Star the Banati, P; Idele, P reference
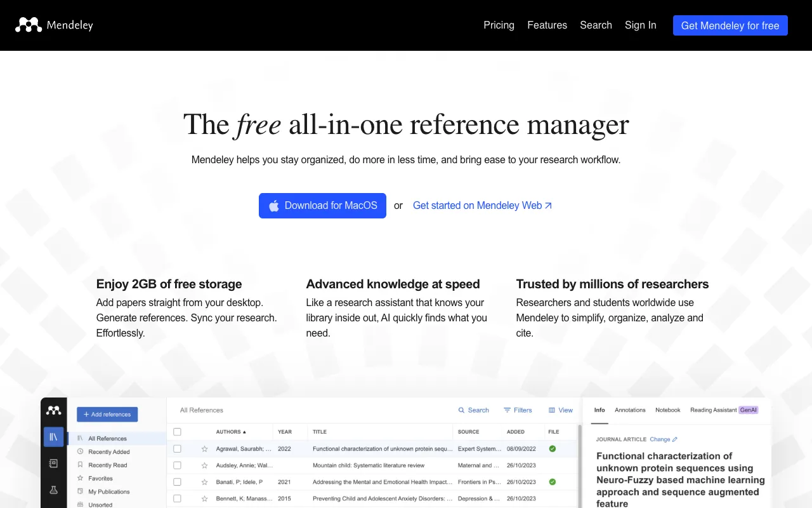The image size is (812, 508). click(204, 481)
